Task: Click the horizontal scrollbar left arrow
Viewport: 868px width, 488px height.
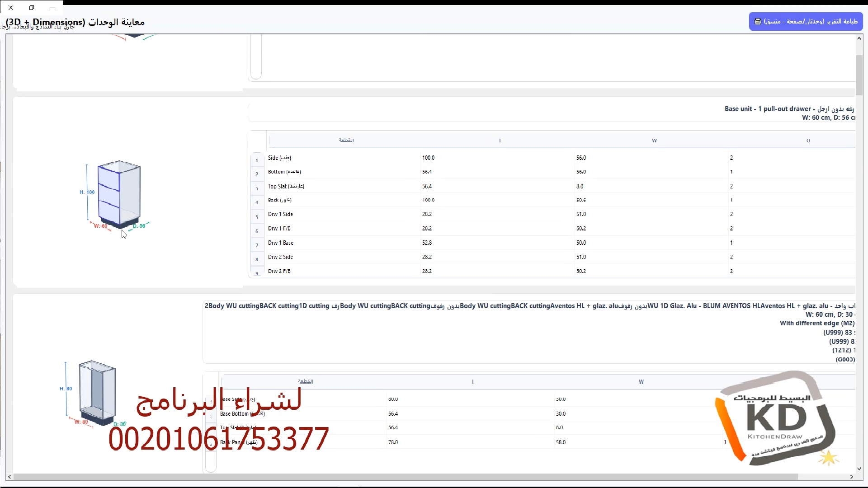Action: click(x=9, y=477)
